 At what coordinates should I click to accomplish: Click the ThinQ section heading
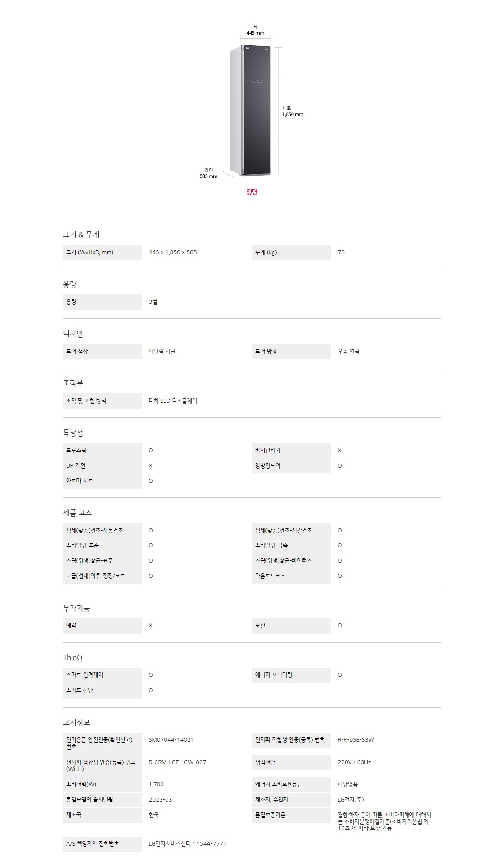pos(73,658)
